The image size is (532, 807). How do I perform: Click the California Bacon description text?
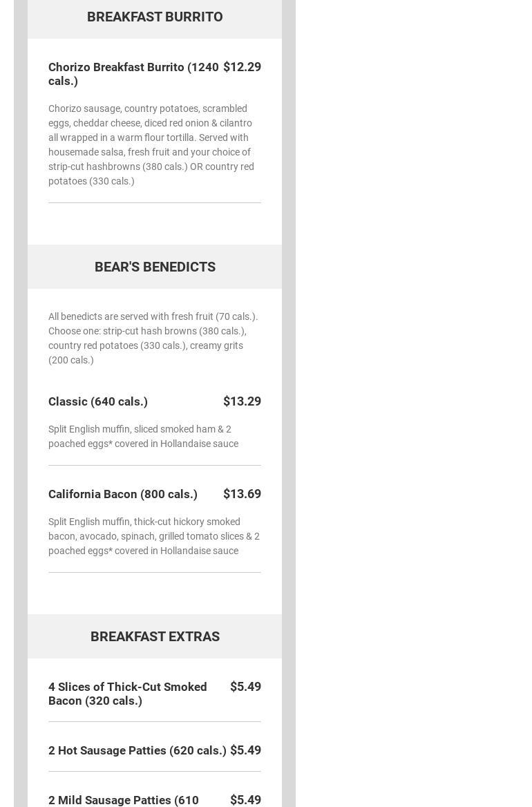pyautogui.click(x=153, y=536)
